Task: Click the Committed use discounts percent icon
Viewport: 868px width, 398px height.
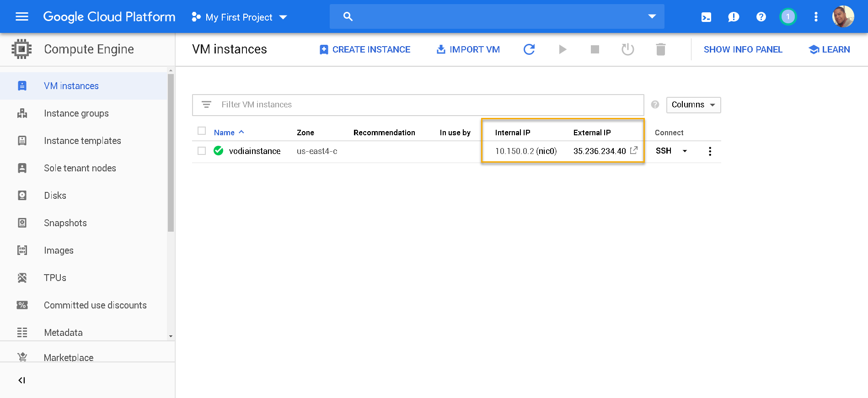Action: tap(22, 305)
